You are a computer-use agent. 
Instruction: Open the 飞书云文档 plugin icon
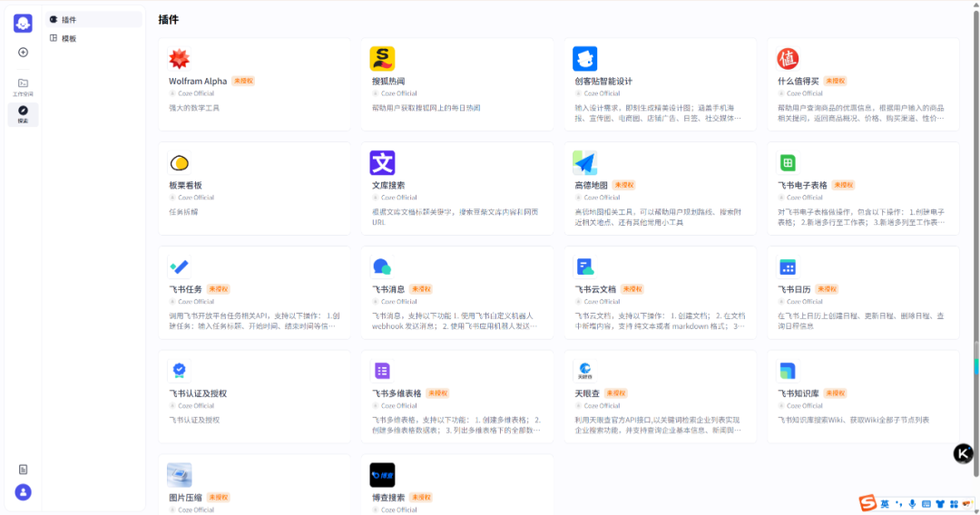click(585, 267)
